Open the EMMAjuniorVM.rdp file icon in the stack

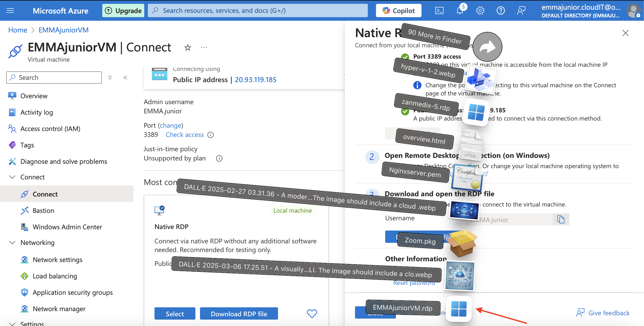[459, 309]
